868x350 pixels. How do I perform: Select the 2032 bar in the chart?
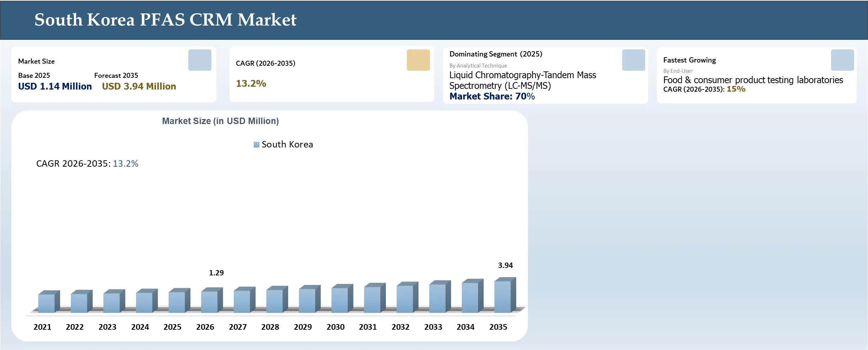pos(407,297)
